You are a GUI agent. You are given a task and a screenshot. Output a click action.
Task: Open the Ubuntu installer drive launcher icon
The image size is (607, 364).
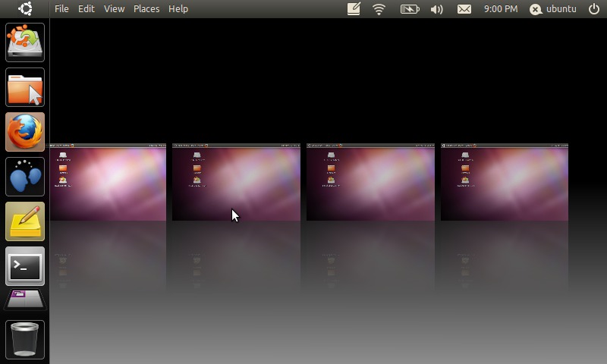[25, 42]
